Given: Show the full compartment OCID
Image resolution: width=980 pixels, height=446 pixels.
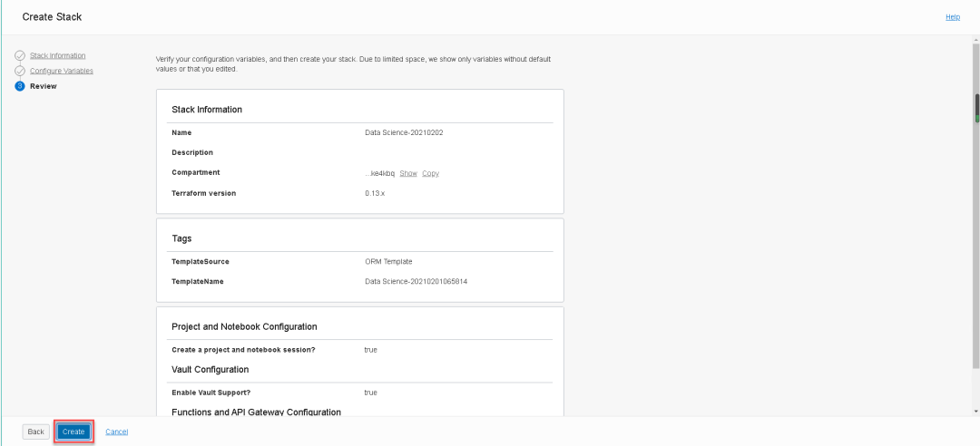Looking at the screenshot, I should [408, 172].
